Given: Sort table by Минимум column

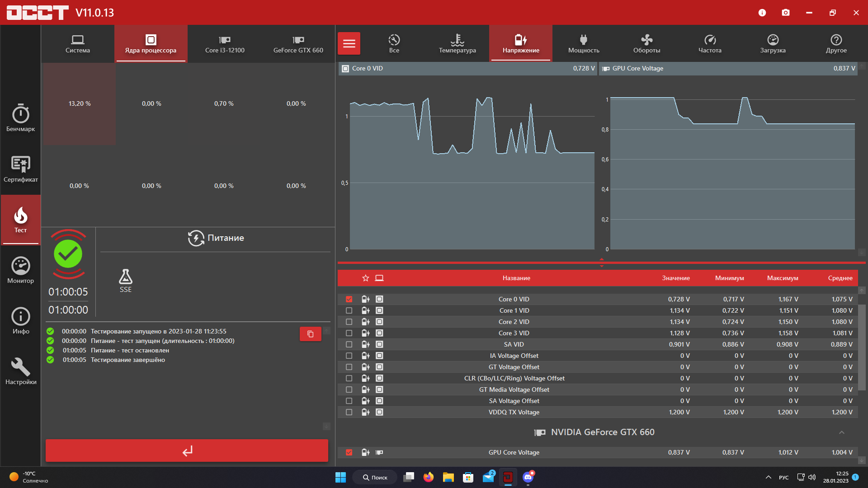Looking at the screenshot, I should [730, 278].
